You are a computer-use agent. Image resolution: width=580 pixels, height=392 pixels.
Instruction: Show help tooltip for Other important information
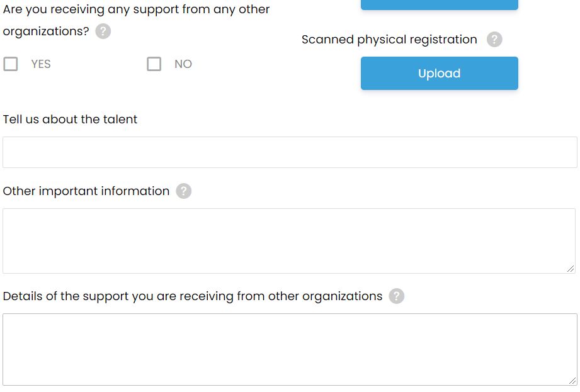click(x=183, y=191)
